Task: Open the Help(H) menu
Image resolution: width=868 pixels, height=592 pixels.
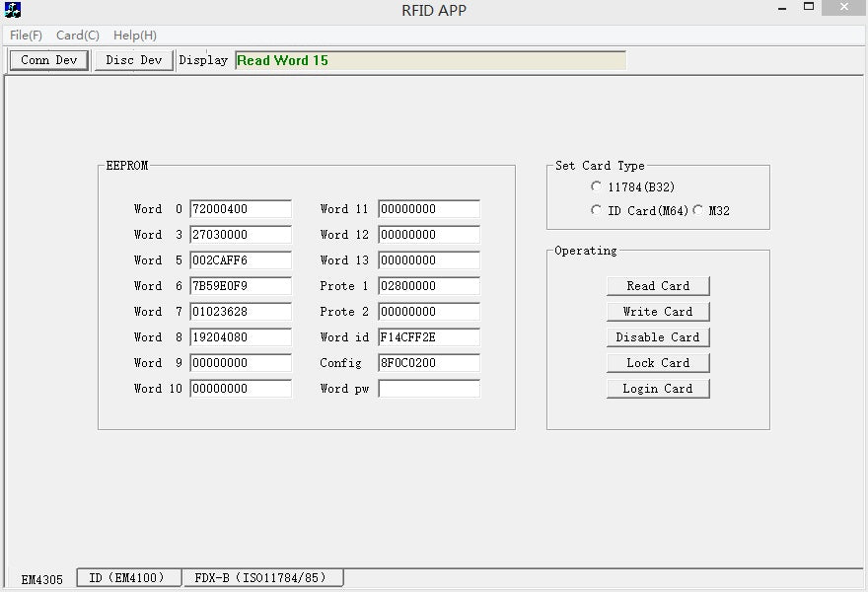Action: point(135,36)
